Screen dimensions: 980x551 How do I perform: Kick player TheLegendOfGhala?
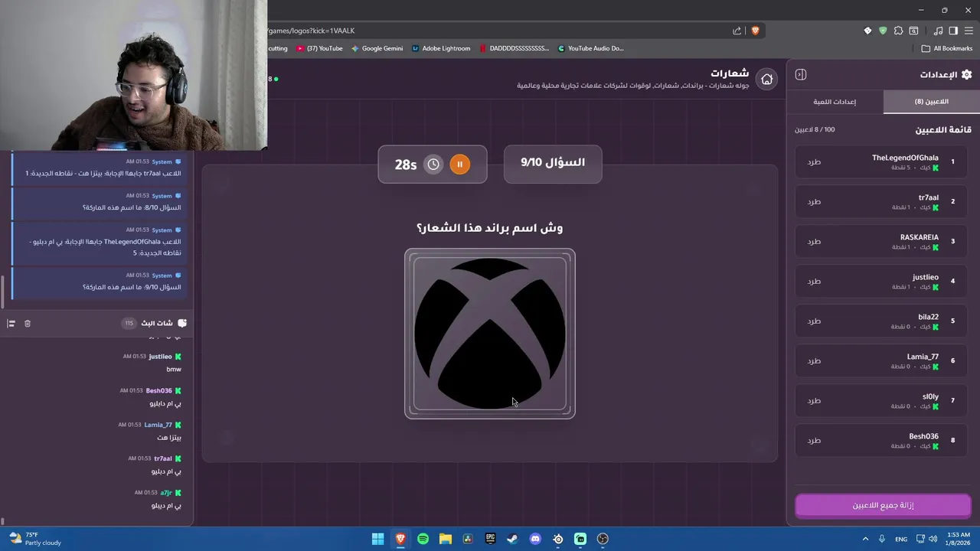coord(814,161)
